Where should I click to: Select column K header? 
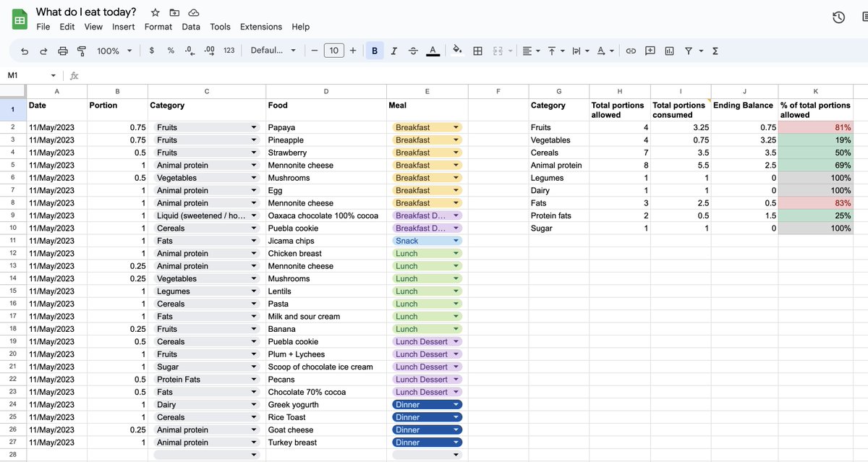pos(816,91)
